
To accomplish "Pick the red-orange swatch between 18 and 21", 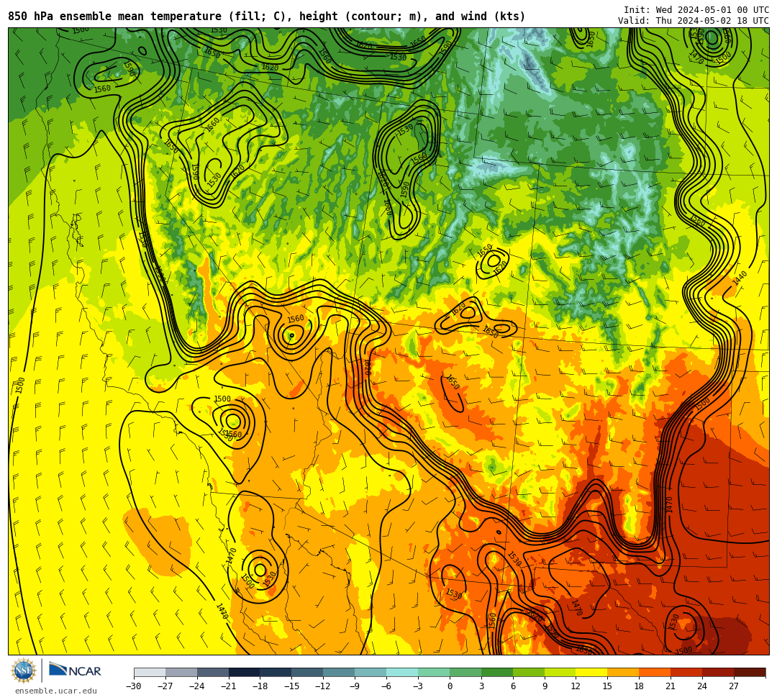I will point(655,672).
